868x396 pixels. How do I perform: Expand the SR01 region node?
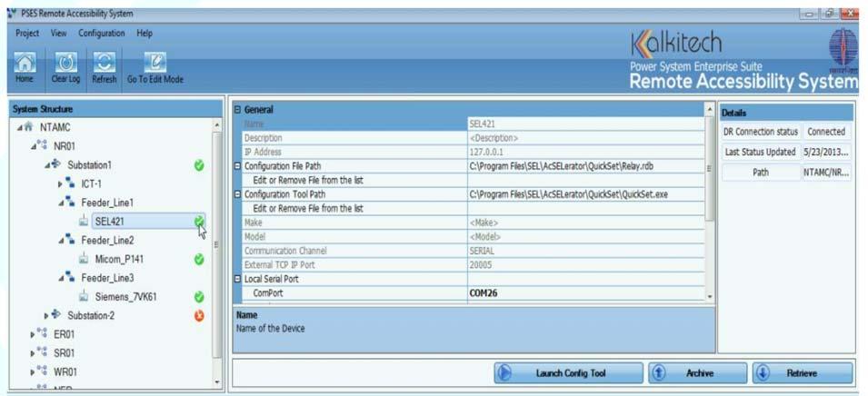[33, 353]
